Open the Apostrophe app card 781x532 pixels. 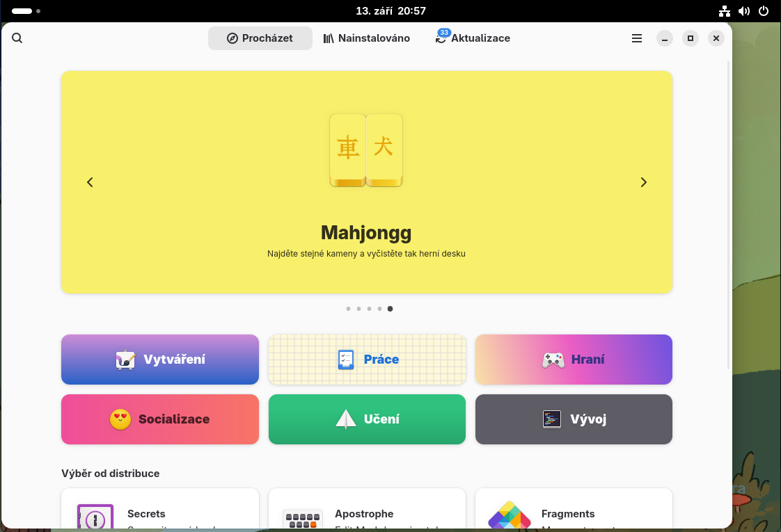click(367, 508)
